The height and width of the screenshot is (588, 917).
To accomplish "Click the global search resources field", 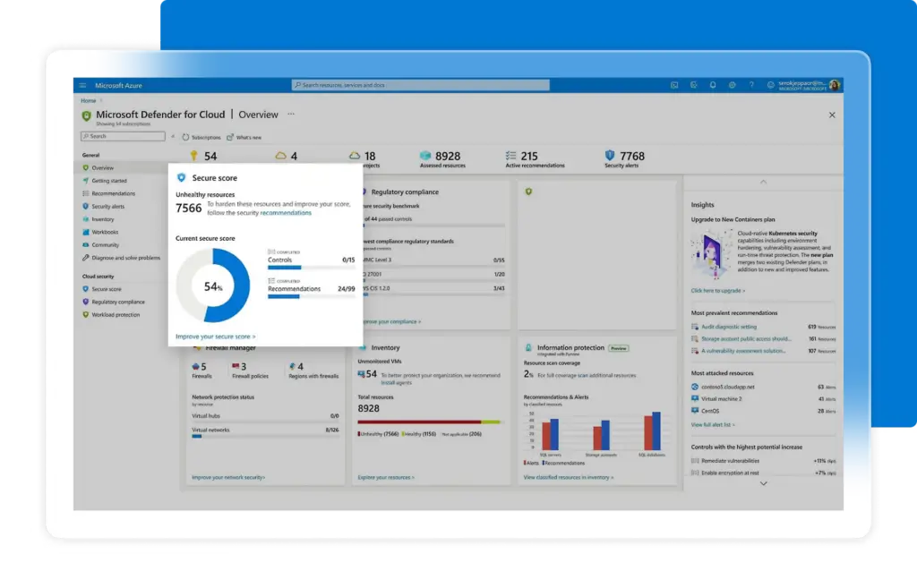I will (x=421, y=85).
